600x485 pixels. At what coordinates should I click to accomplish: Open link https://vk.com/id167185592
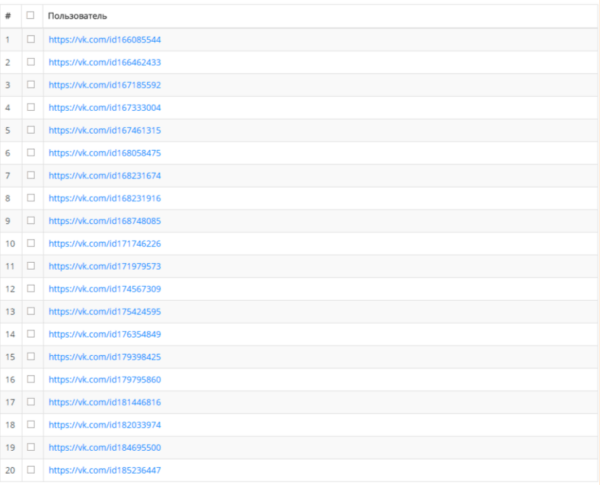[x=104, y=85]
